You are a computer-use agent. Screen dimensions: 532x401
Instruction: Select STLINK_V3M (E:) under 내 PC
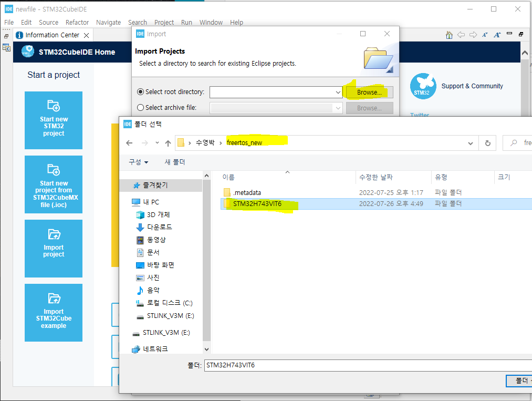(170, 316)
